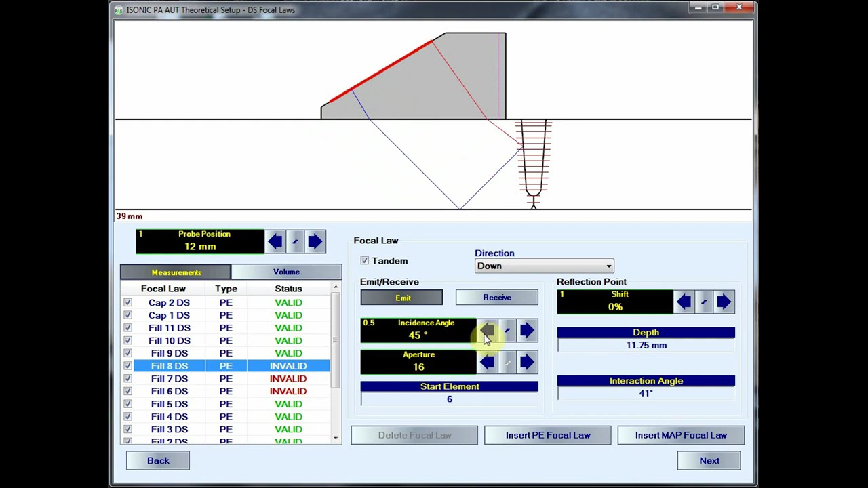This screenshot has width=868, height=488.
Task: Select Cap 2 DS row name
Action: tap(169, 302)
